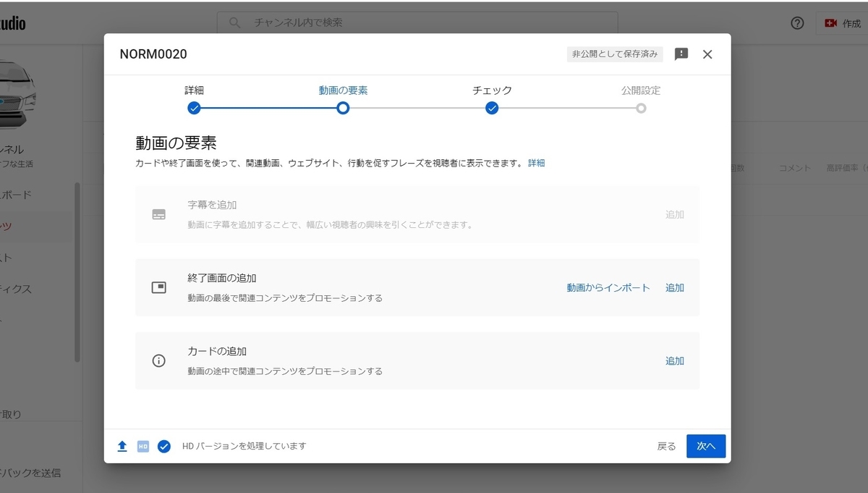The height and width of the screenshot is (493, 868).
Task: Open the help question mark icon
Action: pos(796,23)
